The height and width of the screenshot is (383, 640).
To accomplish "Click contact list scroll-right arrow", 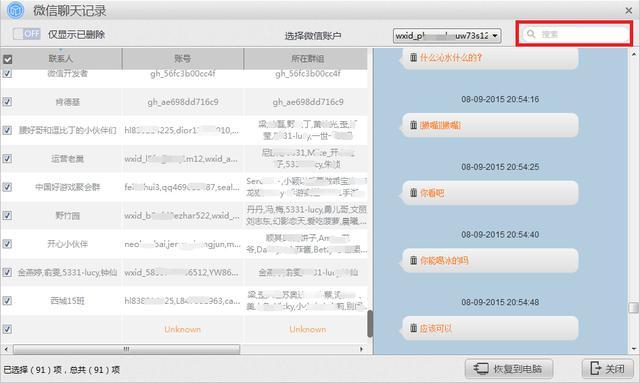I will click(361, 349).
